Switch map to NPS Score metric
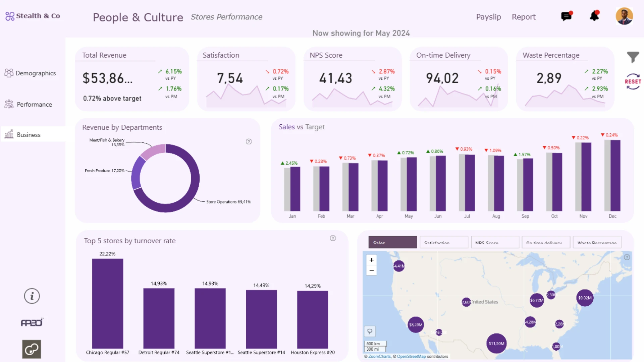 pos(495,242)
